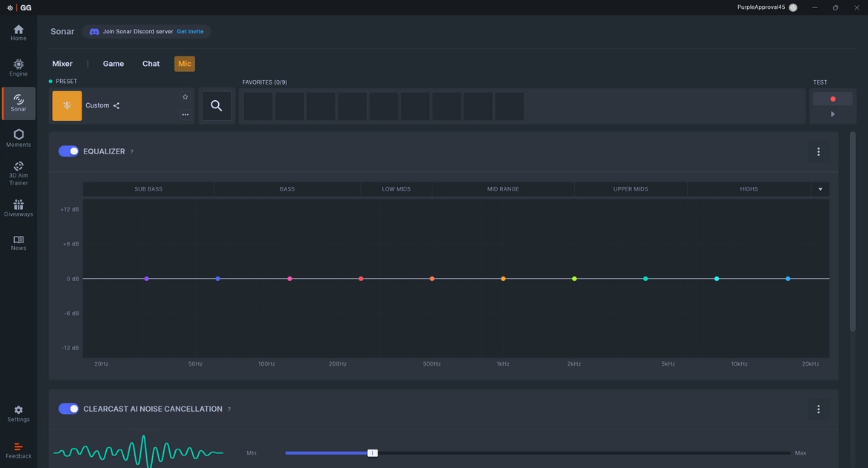Open the News section
The width and height of the screenshot is (868, 468).
pos(19,243)
